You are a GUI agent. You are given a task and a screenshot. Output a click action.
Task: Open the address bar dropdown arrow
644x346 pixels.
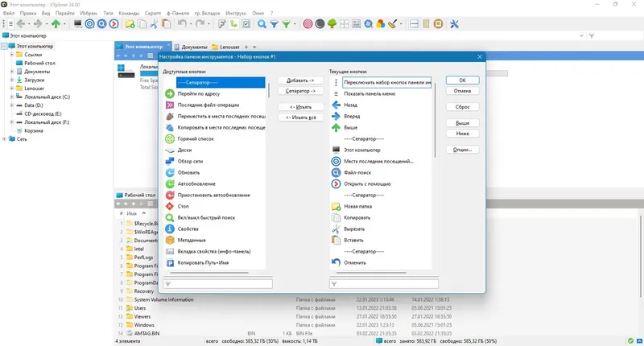[581, 35]
